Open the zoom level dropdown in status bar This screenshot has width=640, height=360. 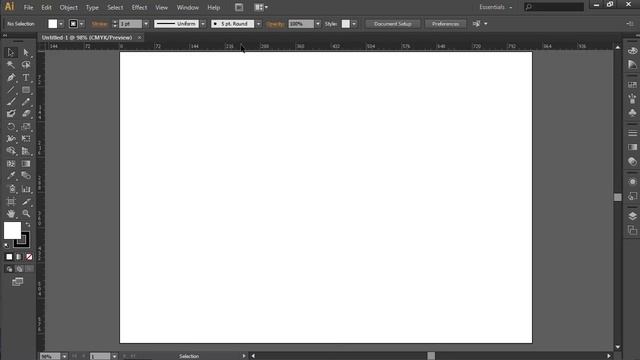click(x=64, y=356)
